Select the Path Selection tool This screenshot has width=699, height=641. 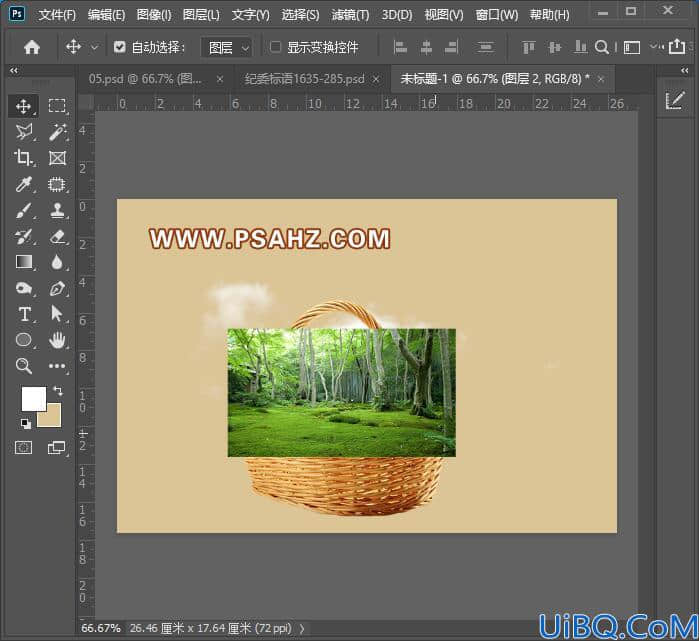[57, 314]
